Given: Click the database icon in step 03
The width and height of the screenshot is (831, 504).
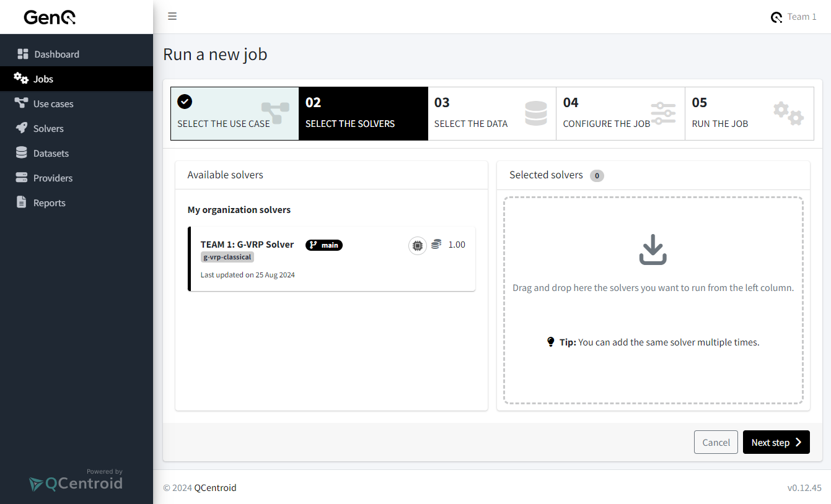Looking at the screenshot, I should pos(536,113).
